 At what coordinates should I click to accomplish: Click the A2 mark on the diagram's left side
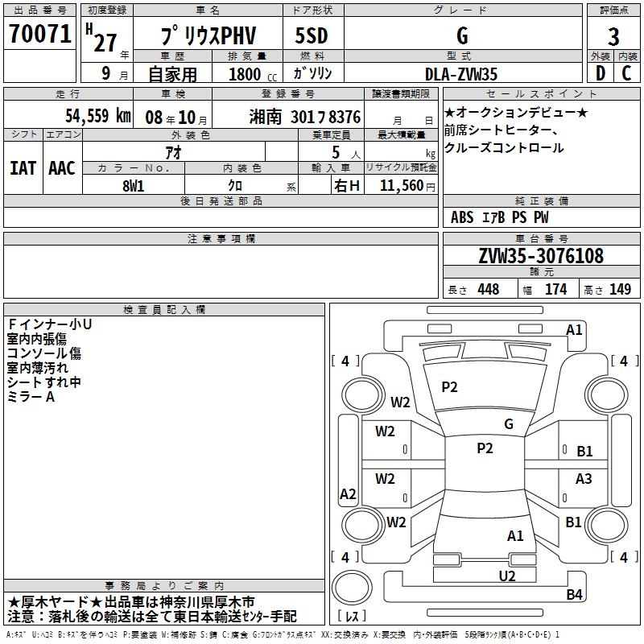tap(348, 493)
